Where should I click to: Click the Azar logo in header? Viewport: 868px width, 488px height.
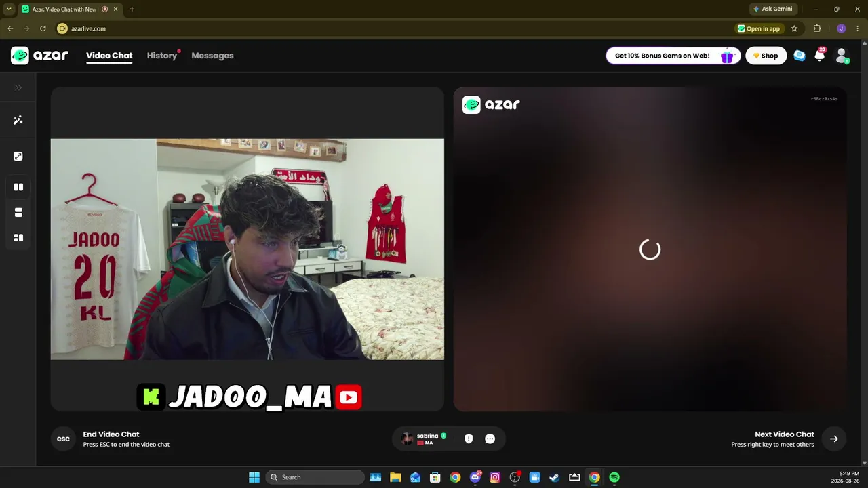(x=39, y=56)
